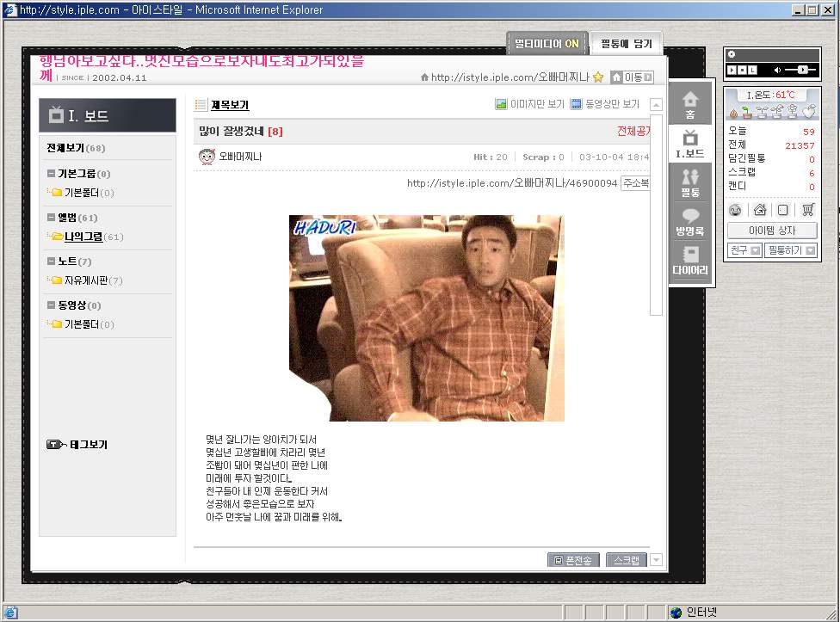Open the 방명록 guestbook sidebar tab

point(690,222)
